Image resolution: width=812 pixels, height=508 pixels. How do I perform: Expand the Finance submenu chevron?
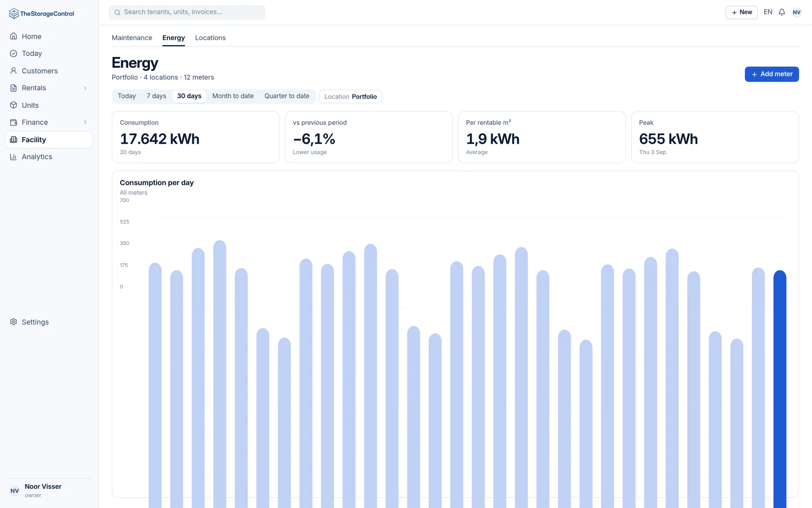click(x=85, y=122)
